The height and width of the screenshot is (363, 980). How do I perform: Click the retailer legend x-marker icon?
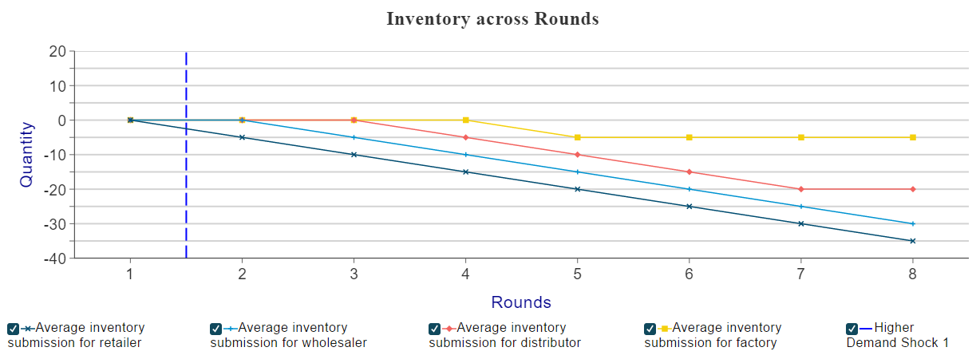point(28,329)
